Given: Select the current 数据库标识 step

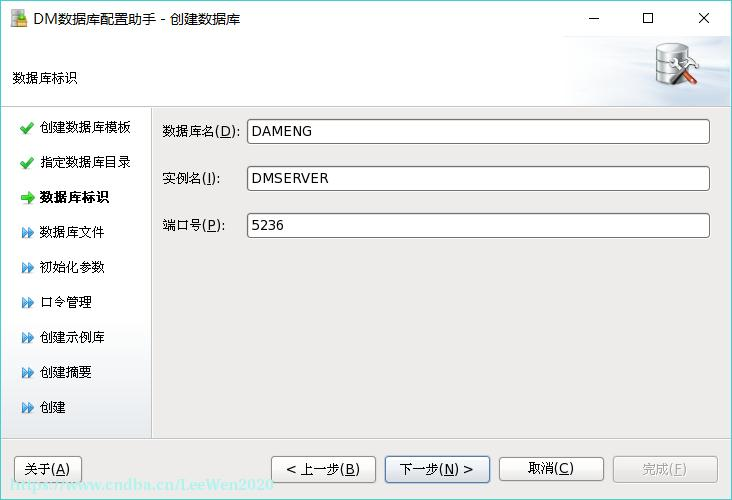Looking at the screenshot, I should (x=74, y=197).
